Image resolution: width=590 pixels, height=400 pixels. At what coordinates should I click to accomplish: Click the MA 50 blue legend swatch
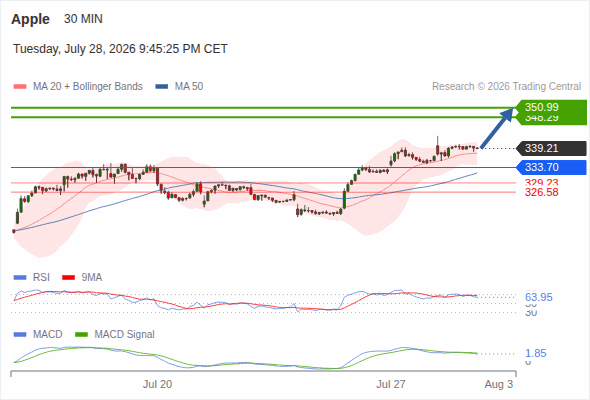click(x=162, y=87)
